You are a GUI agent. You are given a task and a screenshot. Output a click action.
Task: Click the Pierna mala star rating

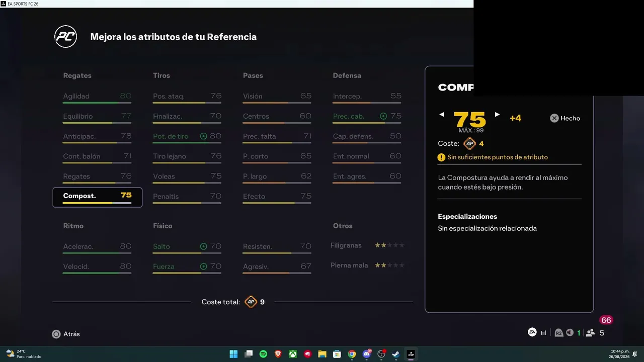coord(389,265)
